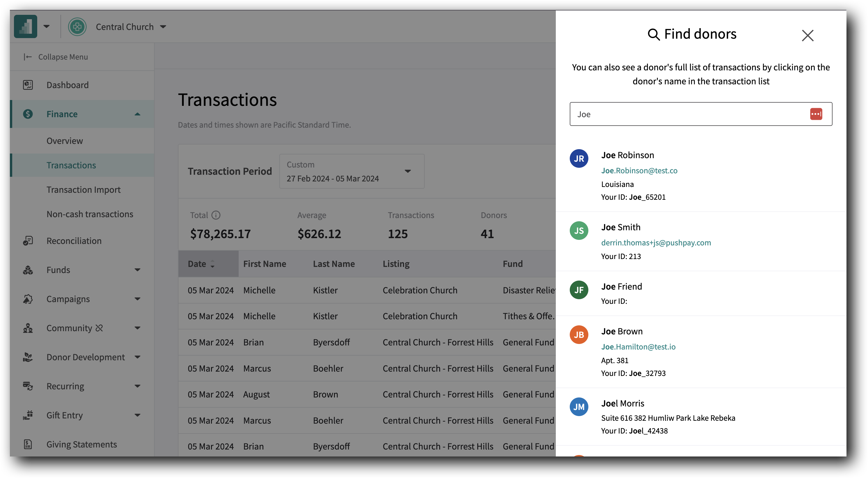Open Joe.Robinson@test.co email link
Image resolution: width=868 pixels, height=478 pixels.
[x=639, y=171]
